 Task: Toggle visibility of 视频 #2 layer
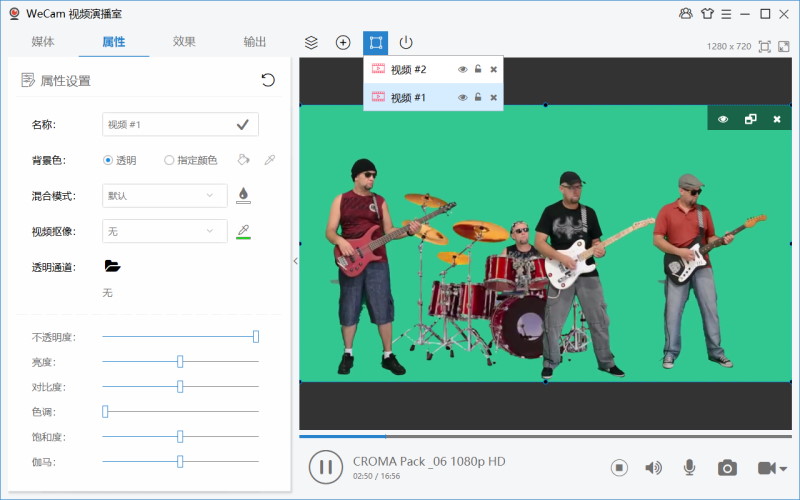[x=462, y=69]
